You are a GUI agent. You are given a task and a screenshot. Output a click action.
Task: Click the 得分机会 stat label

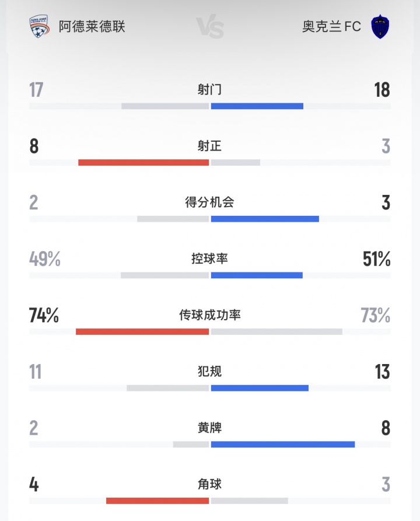click(210, 202)
